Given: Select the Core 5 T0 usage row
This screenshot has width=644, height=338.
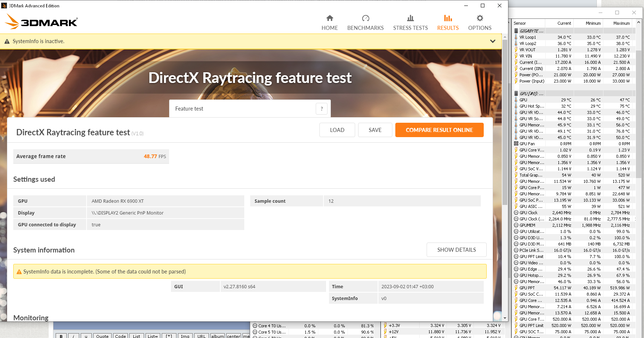Looking at the screenshot, I should pyautogui.click(x=314, y=332).
